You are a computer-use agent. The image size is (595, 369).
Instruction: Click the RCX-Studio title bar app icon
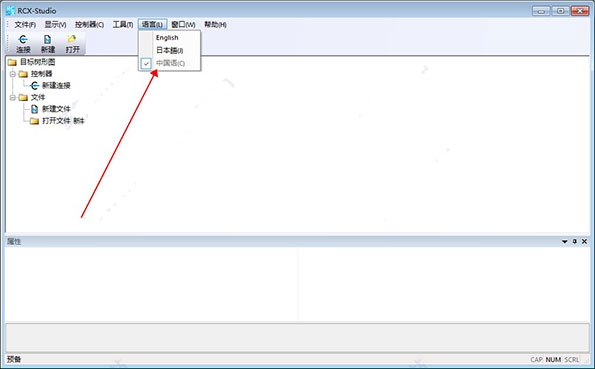tap(11, 10)
